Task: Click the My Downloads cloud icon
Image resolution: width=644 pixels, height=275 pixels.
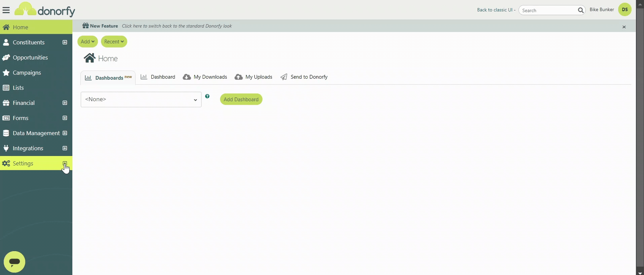Action: tap(187, 77)
